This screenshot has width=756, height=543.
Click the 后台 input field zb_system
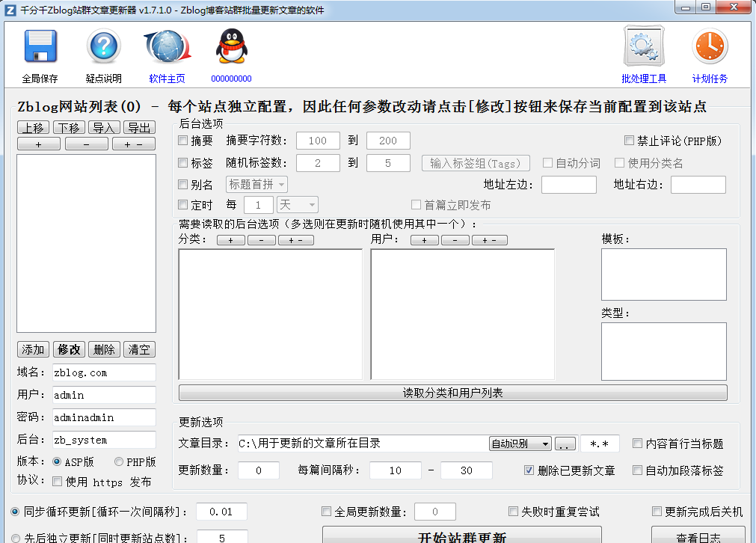tap(104, 440)
